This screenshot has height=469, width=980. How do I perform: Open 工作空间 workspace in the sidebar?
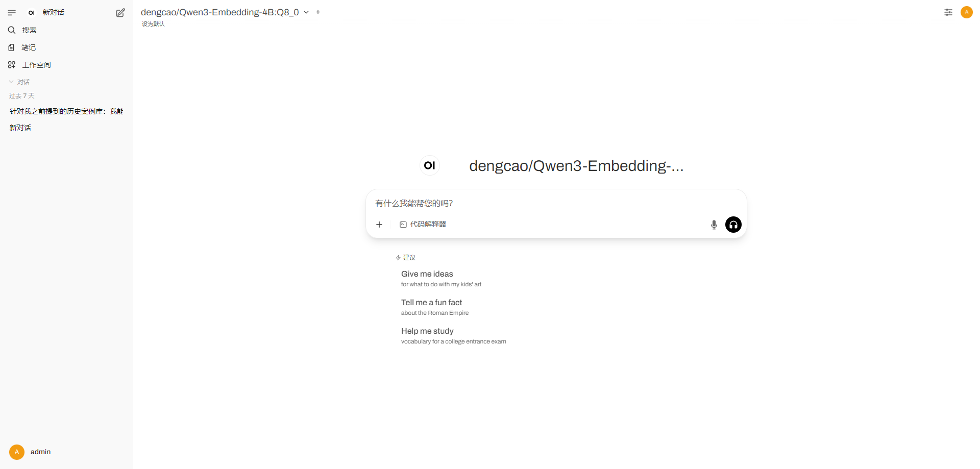(x=66, y=65)
